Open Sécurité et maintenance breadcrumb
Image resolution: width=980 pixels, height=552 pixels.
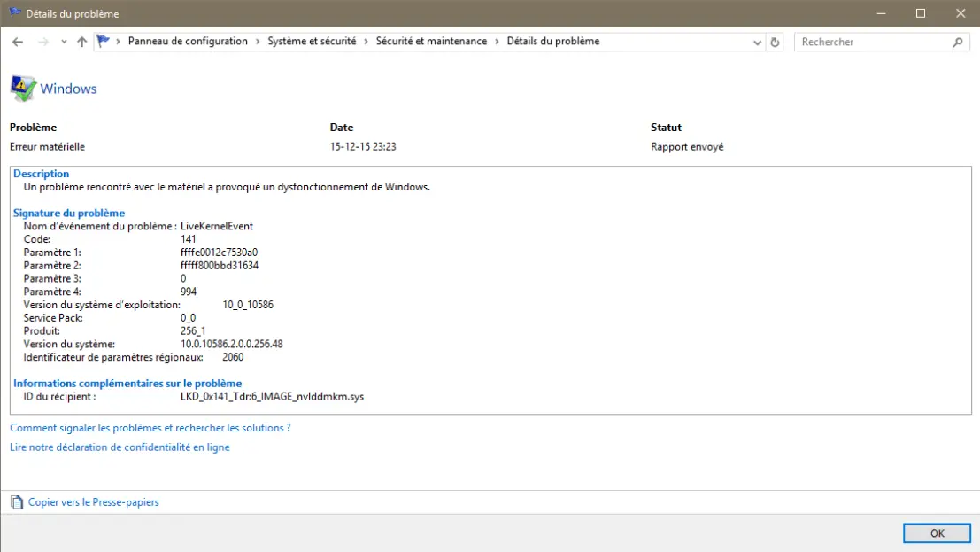tap(431, 42)
